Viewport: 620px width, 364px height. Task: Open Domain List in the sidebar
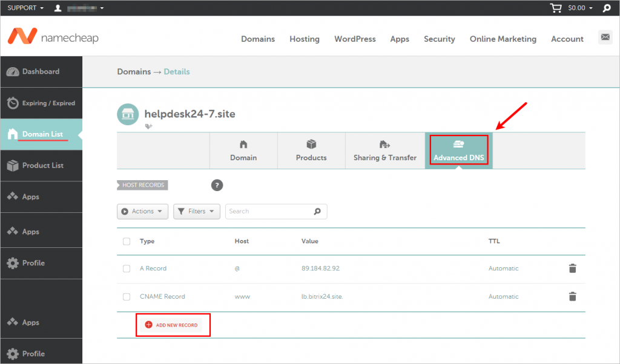pyautogui.click(x=42, y=134)
